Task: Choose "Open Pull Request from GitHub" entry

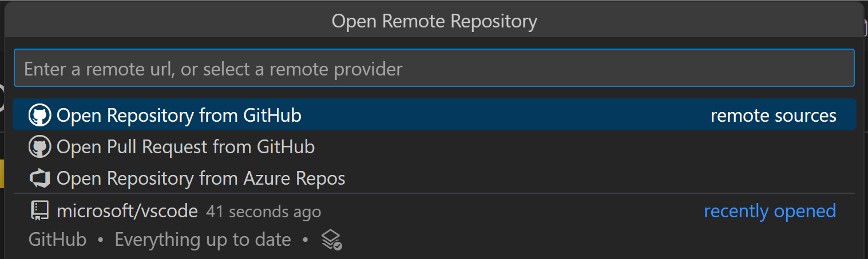Action: (185, 148)
